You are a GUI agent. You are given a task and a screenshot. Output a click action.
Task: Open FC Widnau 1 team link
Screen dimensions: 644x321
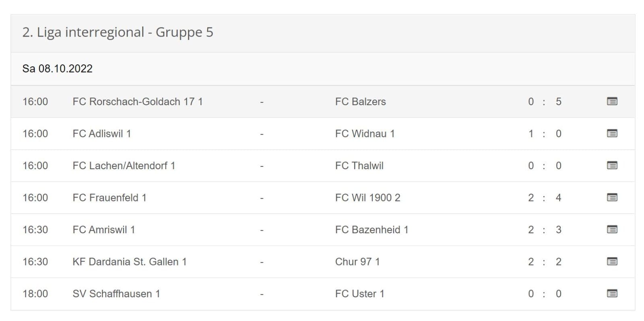tap(365, 134)
